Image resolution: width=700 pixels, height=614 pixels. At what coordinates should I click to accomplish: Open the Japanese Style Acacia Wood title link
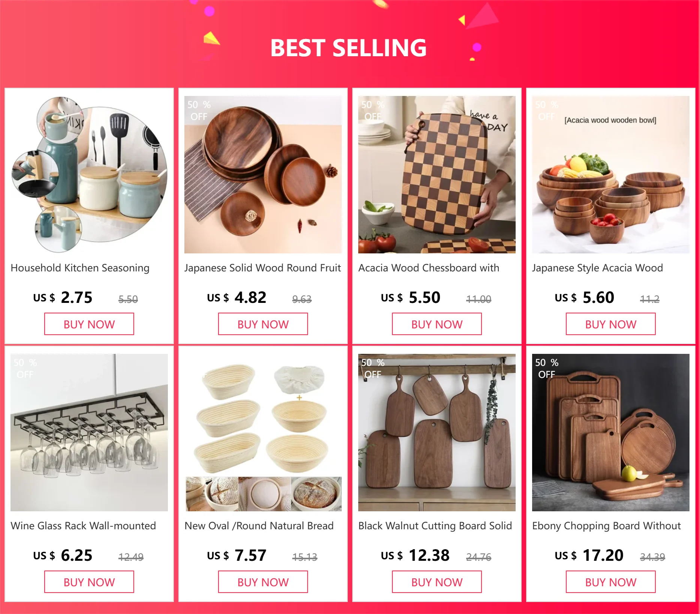pos(597,268)
